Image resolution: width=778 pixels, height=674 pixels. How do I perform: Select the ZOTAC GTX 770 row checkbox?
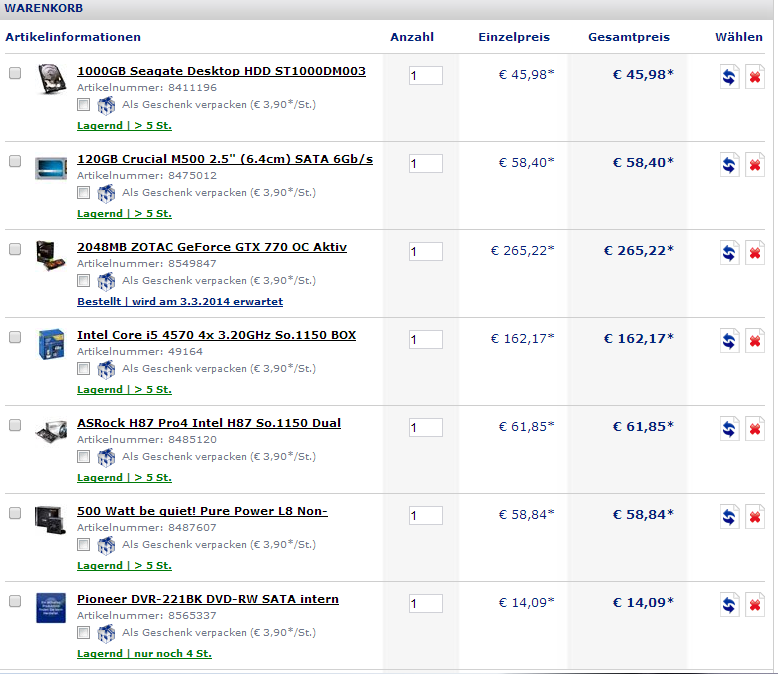(x=15, y=249)
